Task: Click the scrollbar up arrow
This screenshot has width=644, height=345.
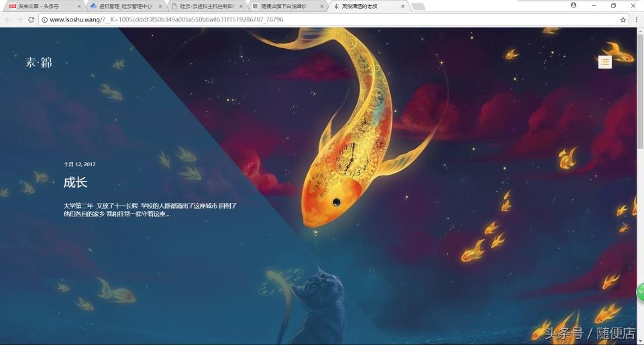Action: [640, 30]
